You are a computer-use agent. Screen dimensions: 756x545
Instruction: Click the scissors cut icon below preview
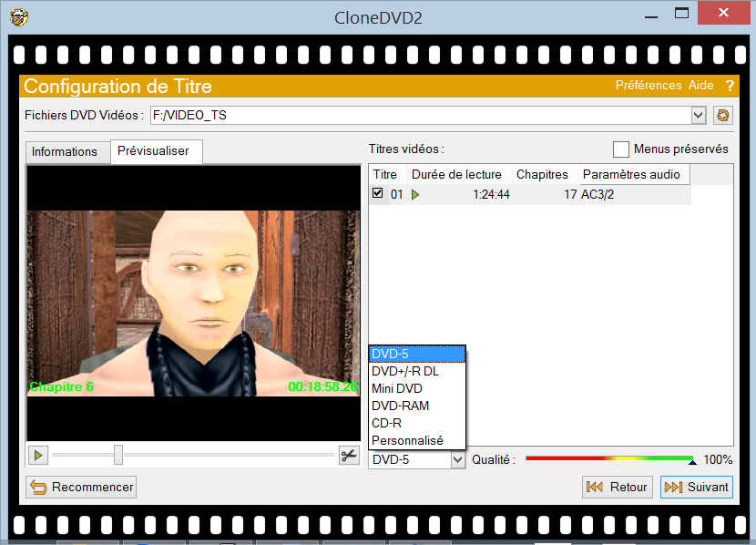349,456
